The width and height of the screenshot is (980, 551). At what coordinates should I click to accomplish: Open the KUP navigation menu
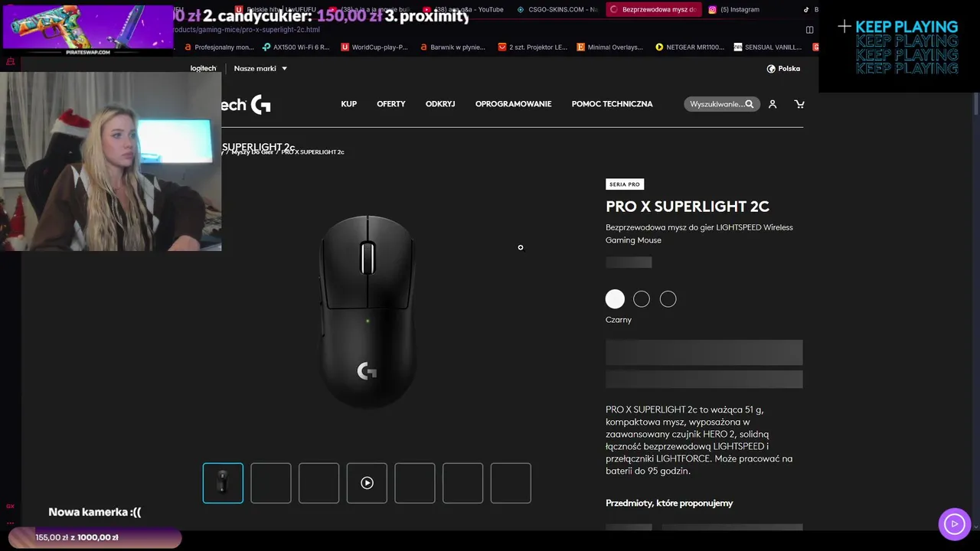(x=349, y=104)
